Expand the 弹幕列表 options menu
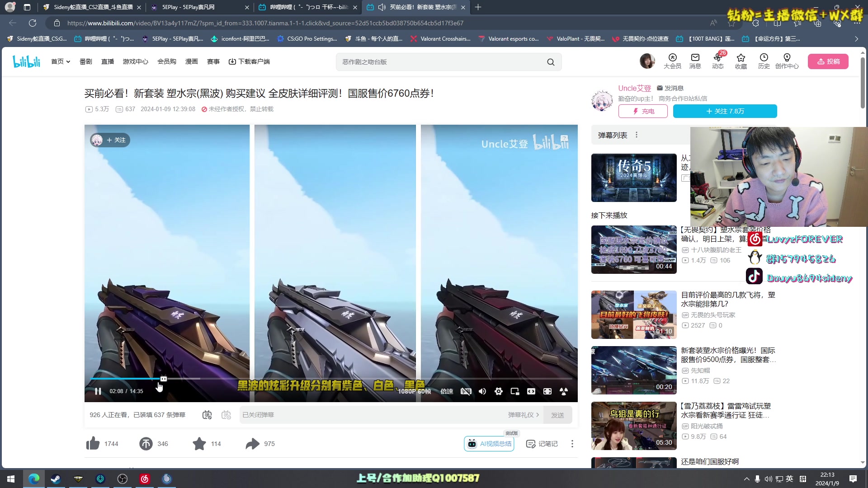Viewport: 868px width, 488px height. pos(637,135)
